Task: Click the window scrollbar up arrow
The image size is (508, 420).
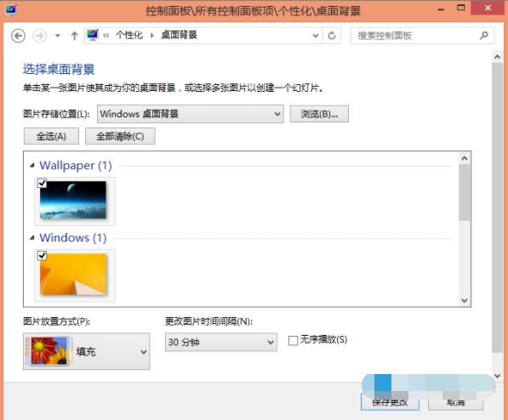Action: [497, 57]
